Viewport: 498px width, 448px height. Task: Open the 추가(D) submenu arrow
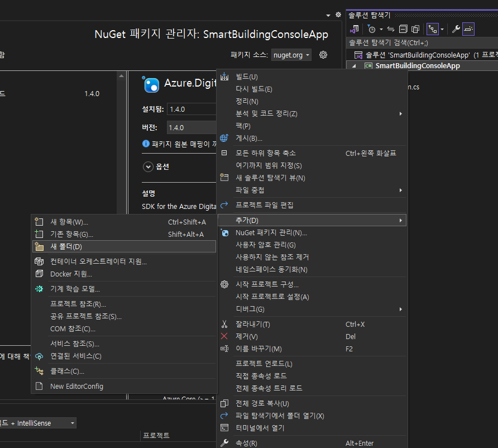[x=401, y=221]
